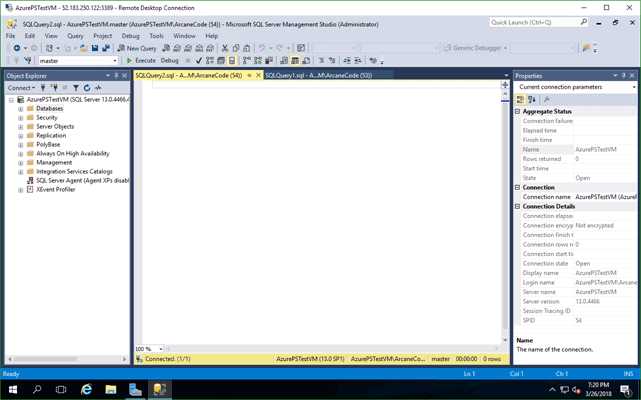Expand the Server Objects tree node
Viewport: 641px width, 400px height.
(x=20, y=127)
